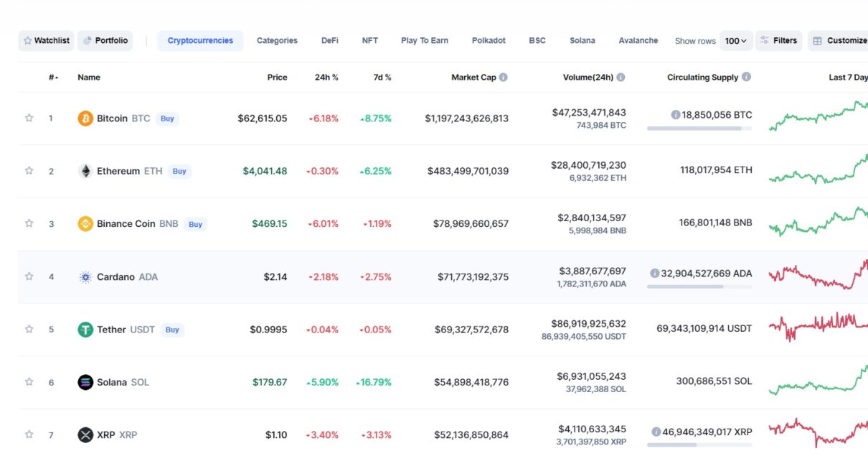This screenshot has height=461, width=868.
Task: Open the DeFi tab
Action: [x=330, y=41]
